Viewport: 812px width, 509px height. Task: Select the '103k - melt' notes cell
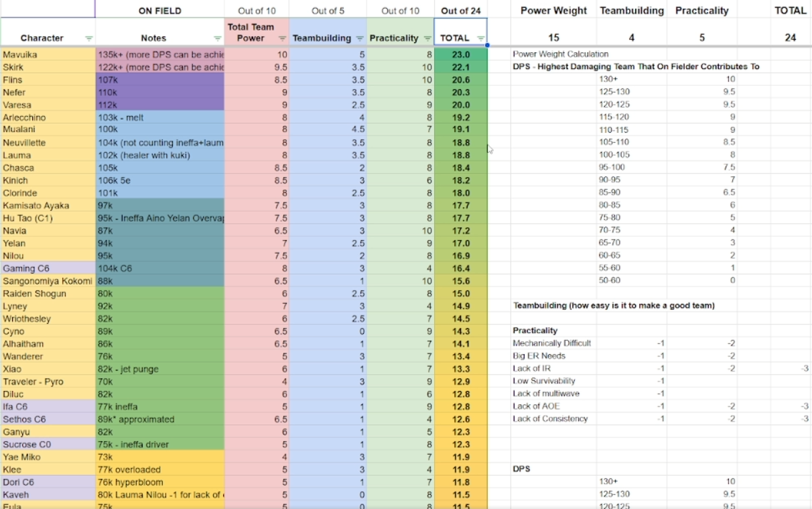[x=159, y=117]
